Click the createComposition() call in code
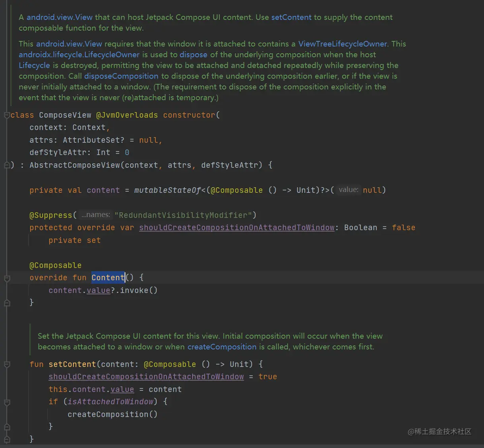 113,415
